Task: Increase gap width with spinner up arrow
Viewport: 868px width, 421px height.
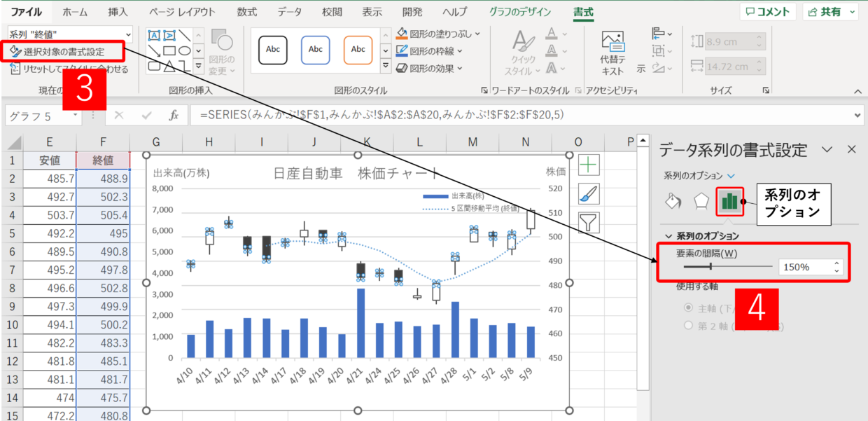Action: pos(837,263)
